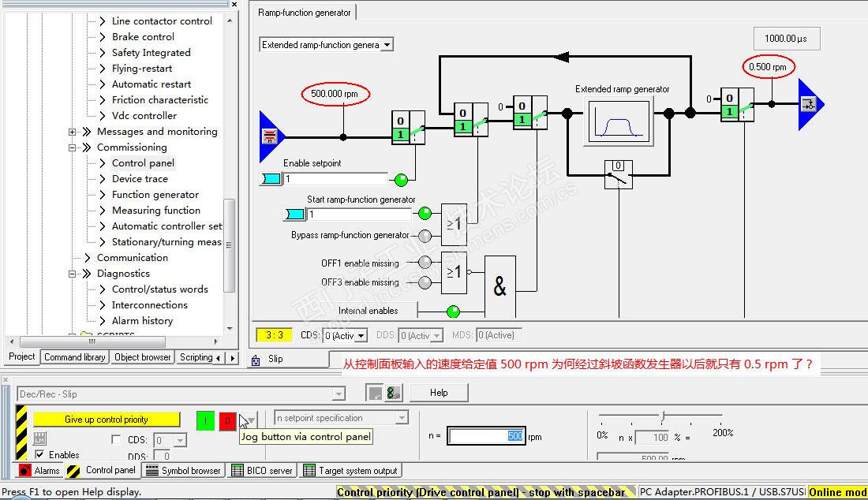Switch to the Command library tab
The image size is (868, 500).
[x=75, y=357]
